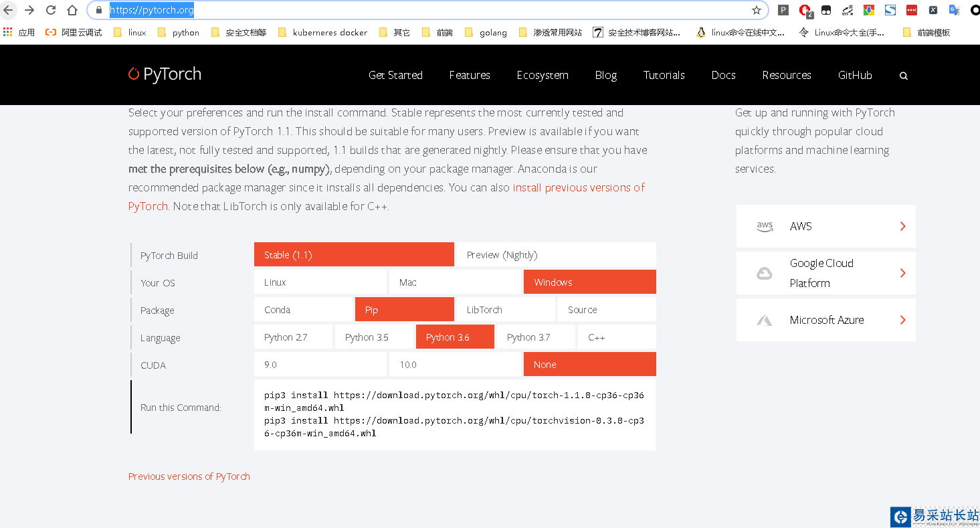980x528 pixels.
Task: Expand the 安全文档等 bookmark folder
Action: pos(239,32)
